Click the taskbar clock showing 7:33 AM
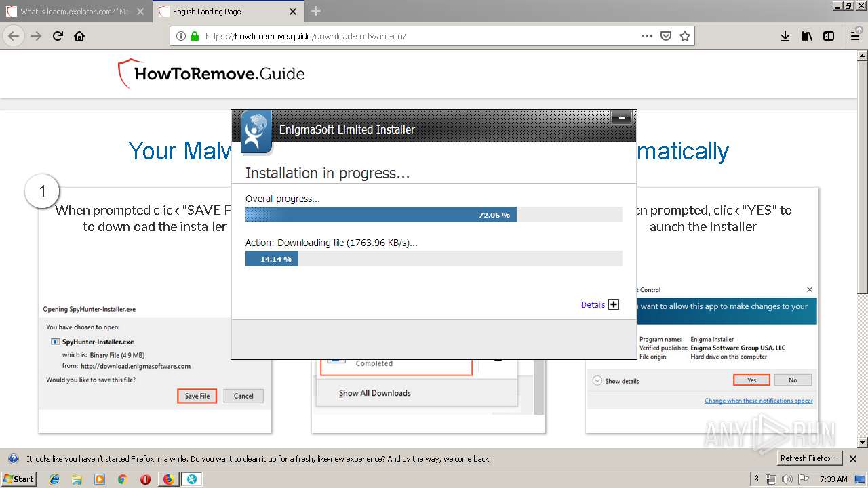The height and width of the screenshot is (488, 868). [833, 479]
